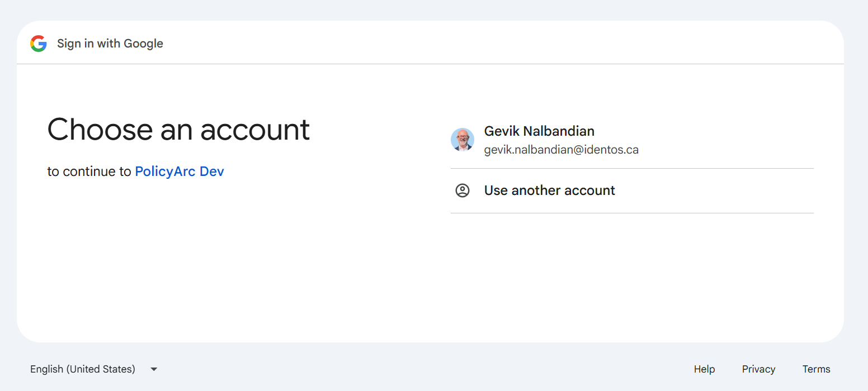Open the Terms link

tap(816, 369)
